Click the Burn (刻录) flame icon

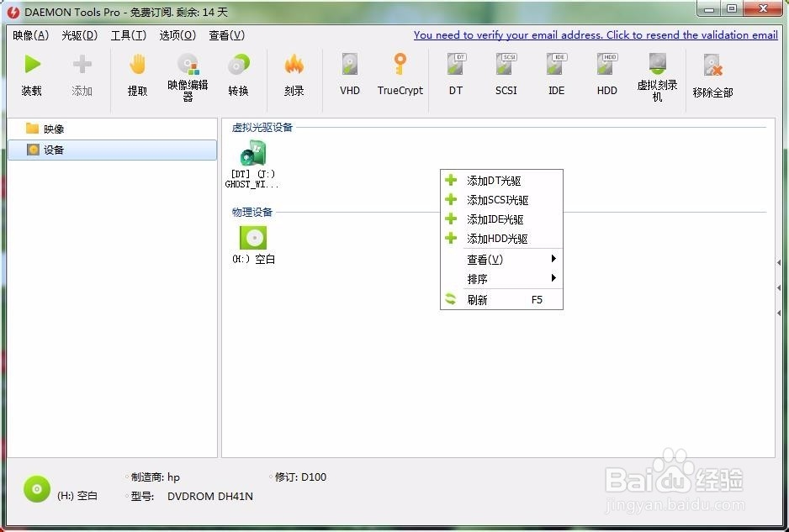pos(294,65)
